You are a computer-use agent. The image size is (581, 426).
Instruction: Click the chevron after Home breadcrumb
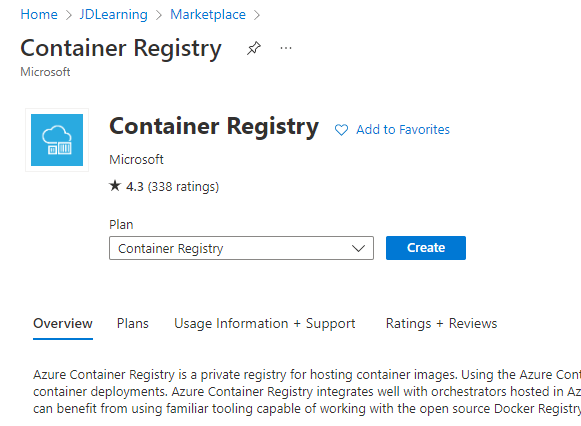pyautogui.click(x=69, y=15)
